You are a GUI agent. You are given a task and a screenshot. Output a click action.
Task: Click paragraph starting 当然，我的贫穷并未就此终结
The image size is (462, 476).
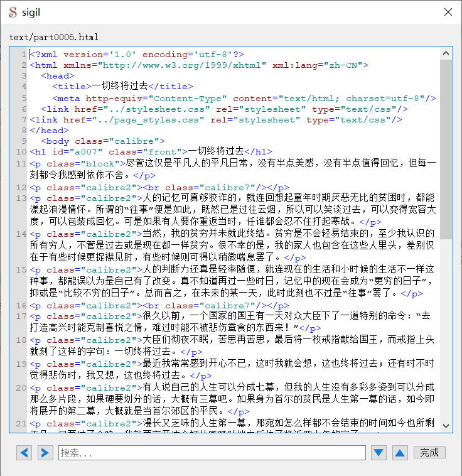pyautogui.click(x=233, y=246)
